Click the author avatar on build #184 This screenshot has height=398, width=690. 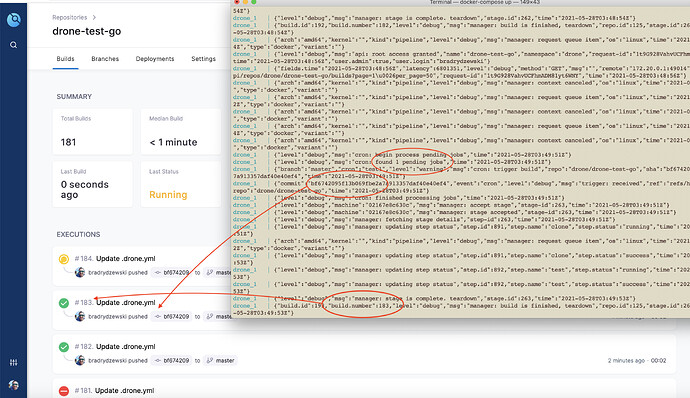pyautogui.click(x=80, y=273)
